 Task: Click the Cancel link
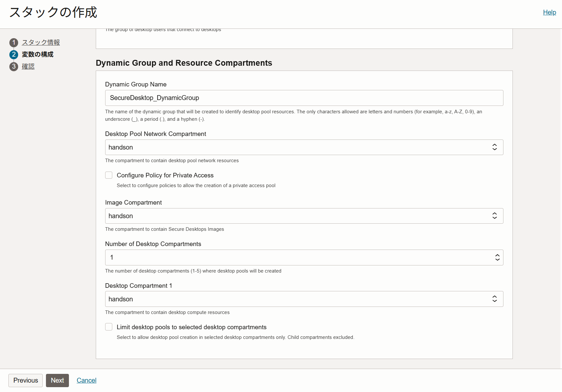(86, 380)
